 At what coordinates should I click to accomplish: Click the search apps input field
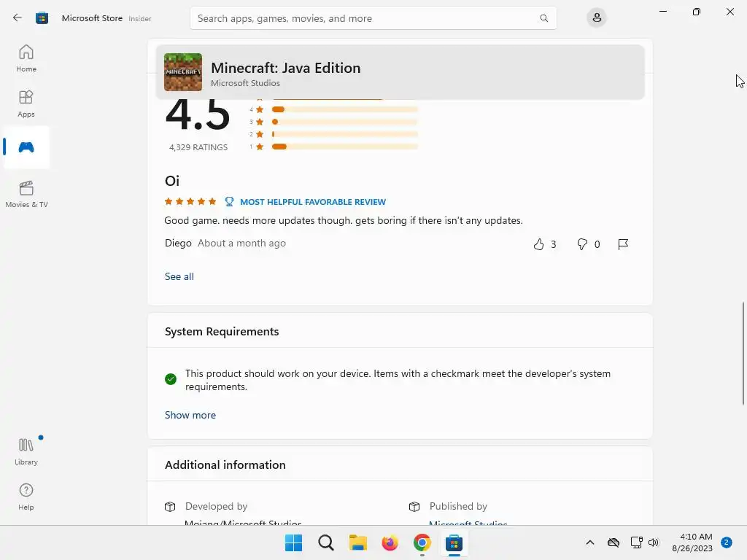pyautogui.click(x=373, y=18)
